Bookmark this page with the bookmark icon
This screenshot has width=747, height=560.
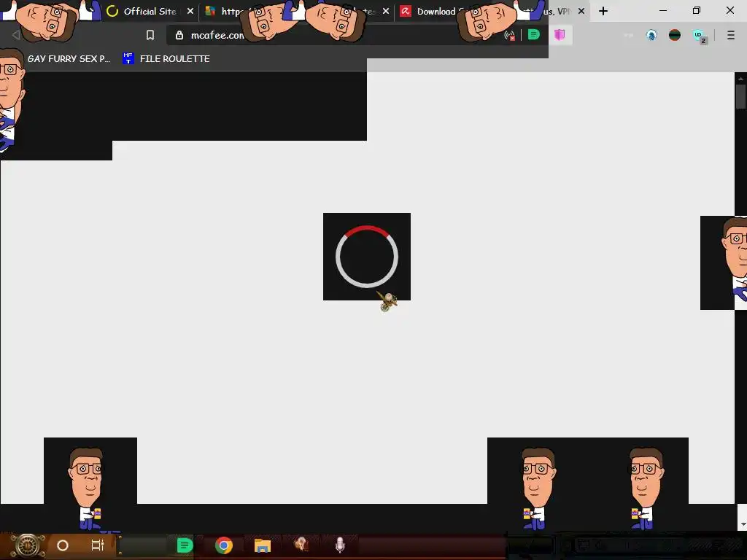tap(150, 35)
